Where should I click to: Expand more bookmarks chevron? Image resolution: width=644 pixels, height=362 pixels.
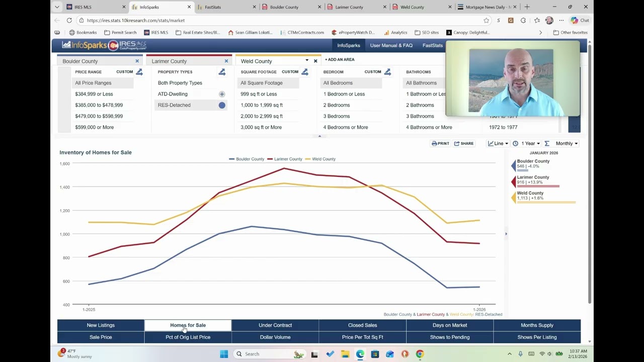point(540,33)
